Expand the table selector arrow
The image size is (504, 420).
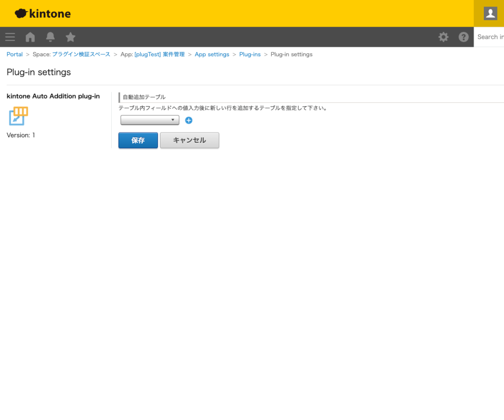173,120
